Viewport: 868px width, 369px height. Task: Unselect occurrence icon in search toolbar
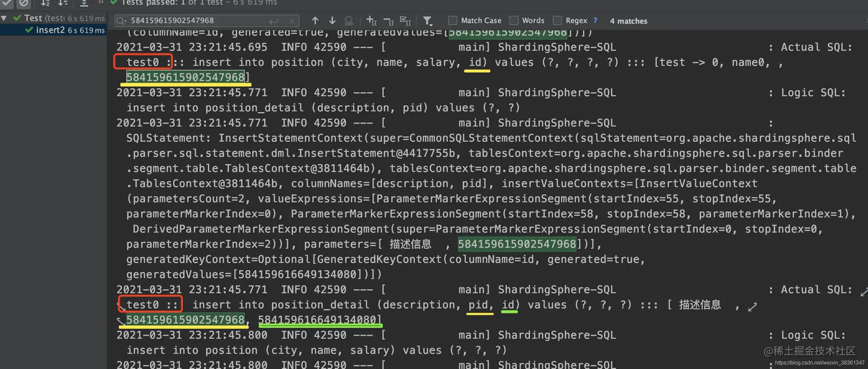point(388,21)
